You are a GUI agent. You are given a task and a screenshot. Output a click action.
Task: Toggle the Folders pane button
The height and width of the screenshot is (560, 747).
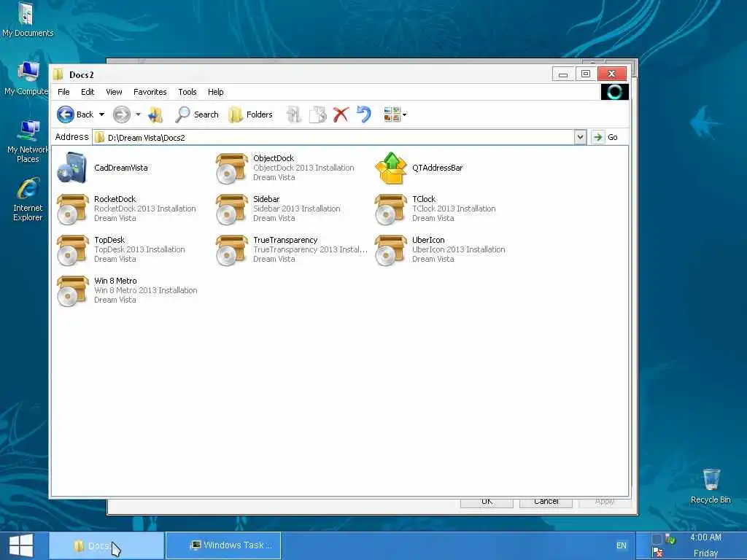251,114
